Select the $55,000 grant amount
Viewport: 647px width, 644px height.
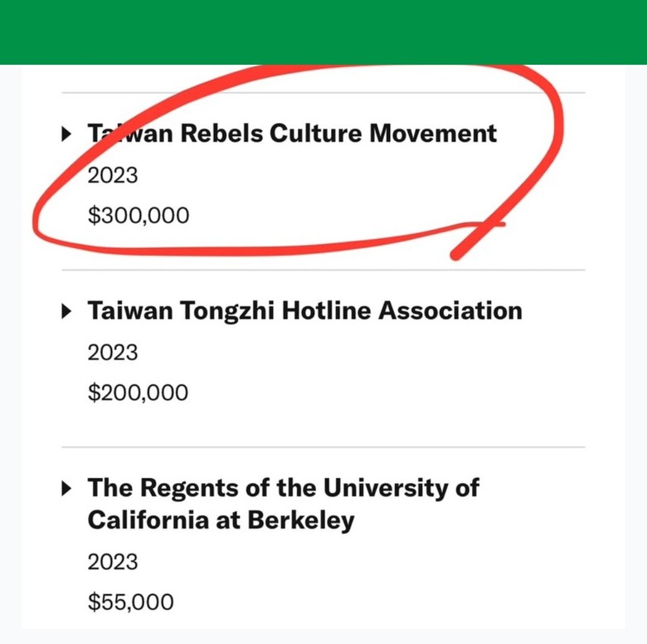pos(130,602)
